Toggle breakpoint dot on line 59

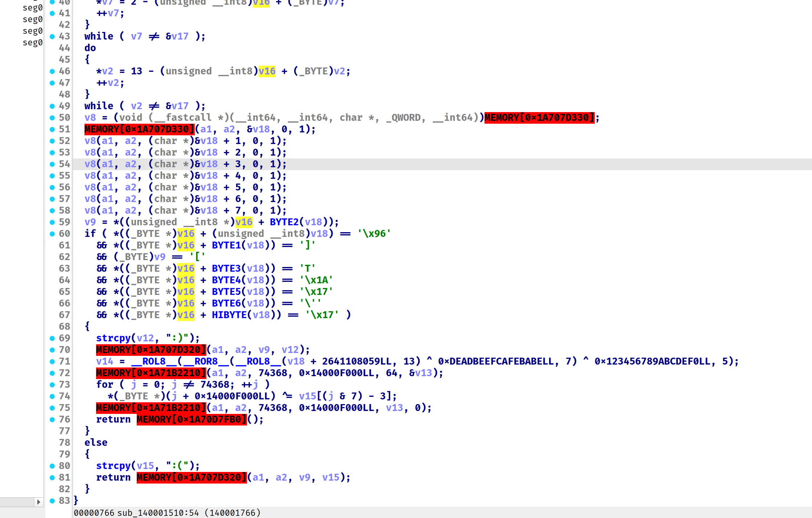click(x=52, y=222)
